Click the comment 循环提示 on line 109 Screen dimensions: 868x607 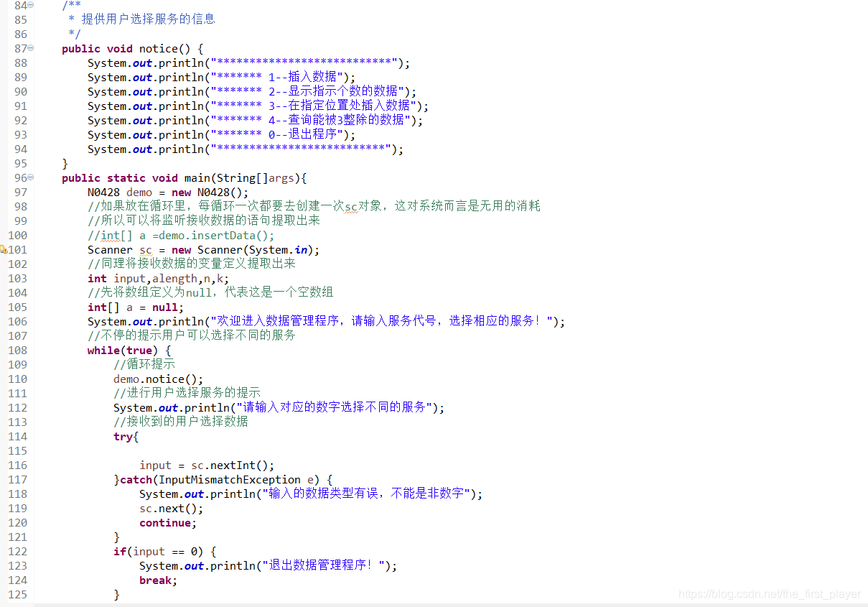(144, 364)
